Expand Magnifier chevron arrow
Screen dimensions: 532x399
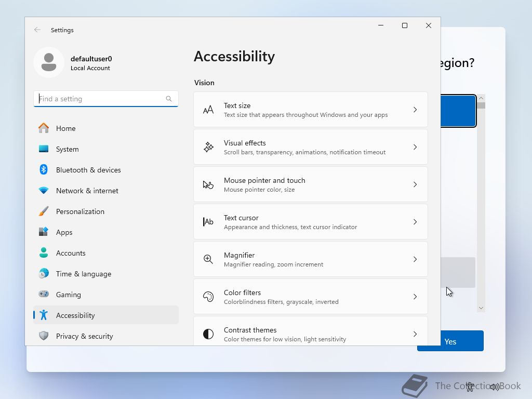pyautogui.click(x=415, y=259)
